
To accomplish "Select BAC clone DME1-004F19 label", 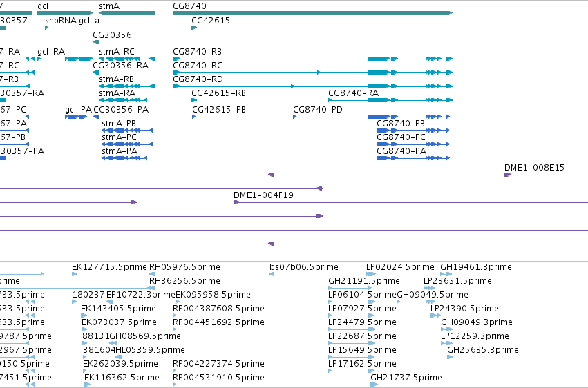I will (x=263, y=195).
